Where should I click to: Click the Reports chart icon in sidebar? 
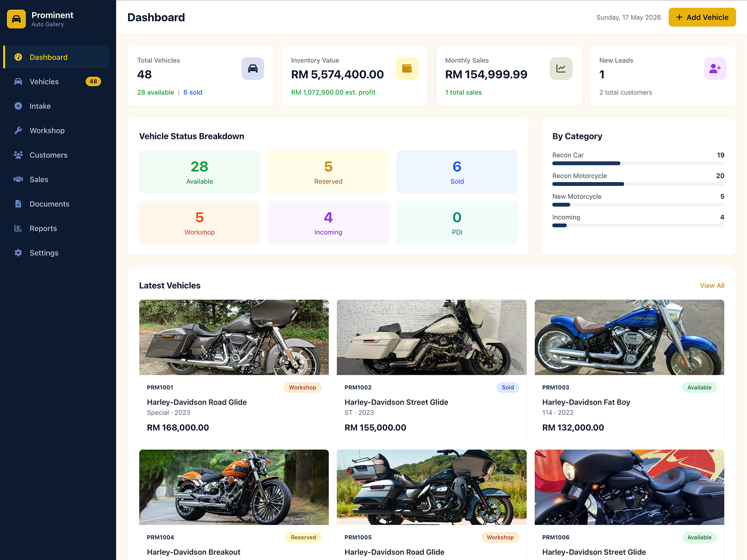coord(18,229)
